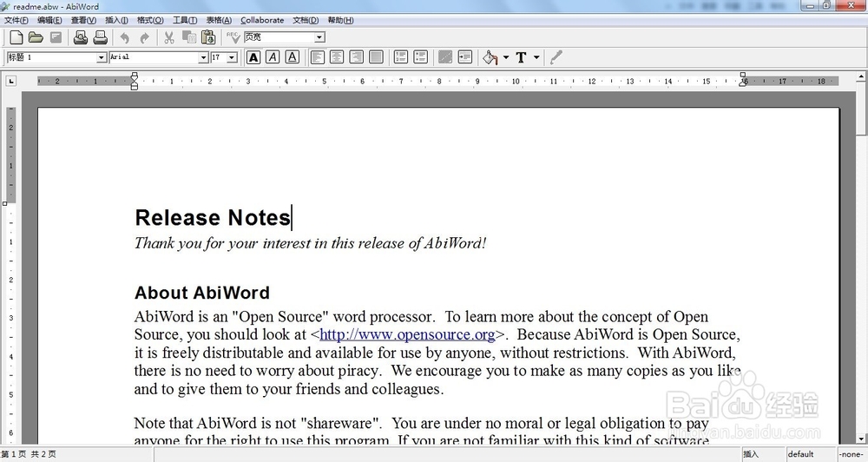Toggle italic formatting

point(273,57)
